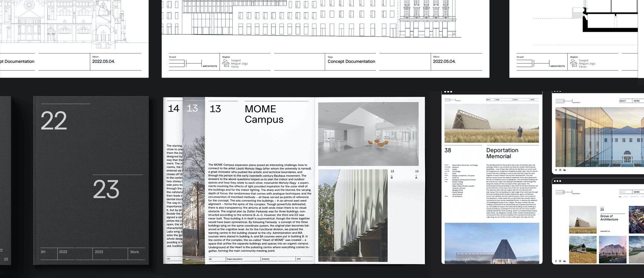The width and height of the screenshot is (644, 278).
Task: Click number 23 above Grove of Architecture
Action: click(x=602, y=209)
